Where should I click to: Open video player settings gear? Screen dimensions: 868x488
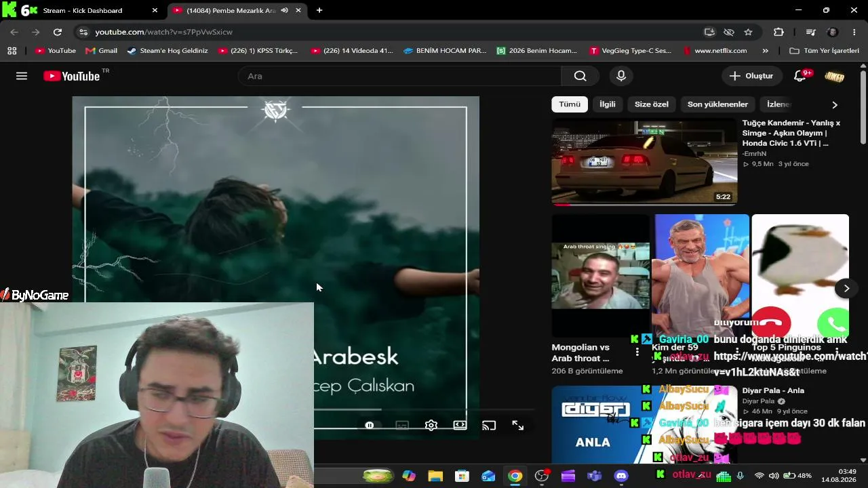[431, 426]
